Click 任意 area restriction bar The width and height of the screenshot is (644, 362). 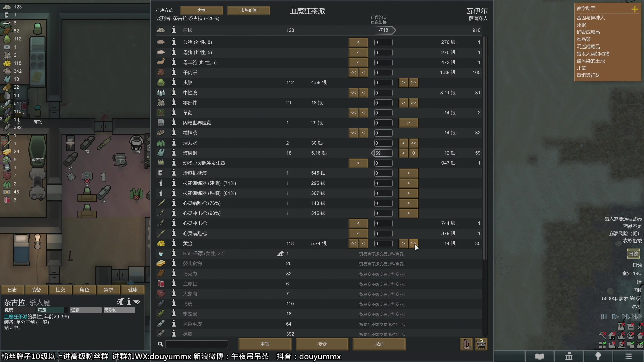coord(86,310)
